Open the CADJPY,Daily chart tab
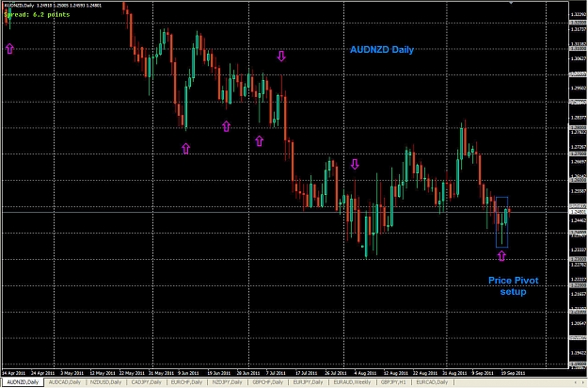The image size is (588, 388). coord(146,382)
